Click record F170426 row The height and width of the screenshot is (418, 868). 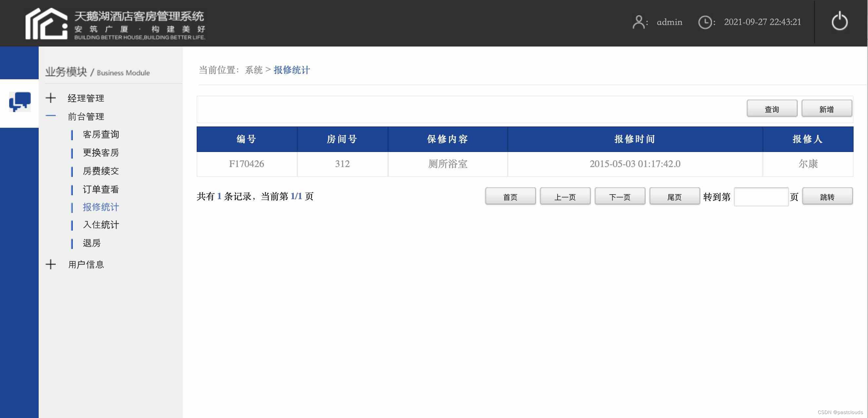pyautogui.click(x=525, y=164)
